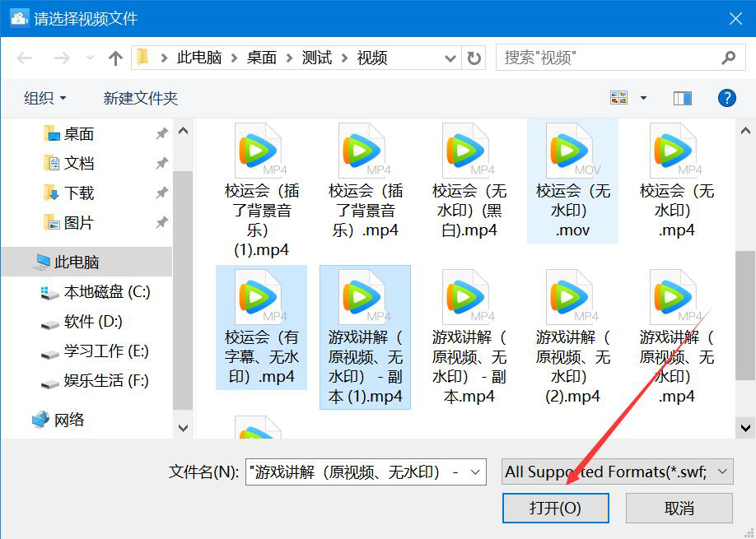Select file 校运会（无水印）(黑白).mp4

click(469, 181)
